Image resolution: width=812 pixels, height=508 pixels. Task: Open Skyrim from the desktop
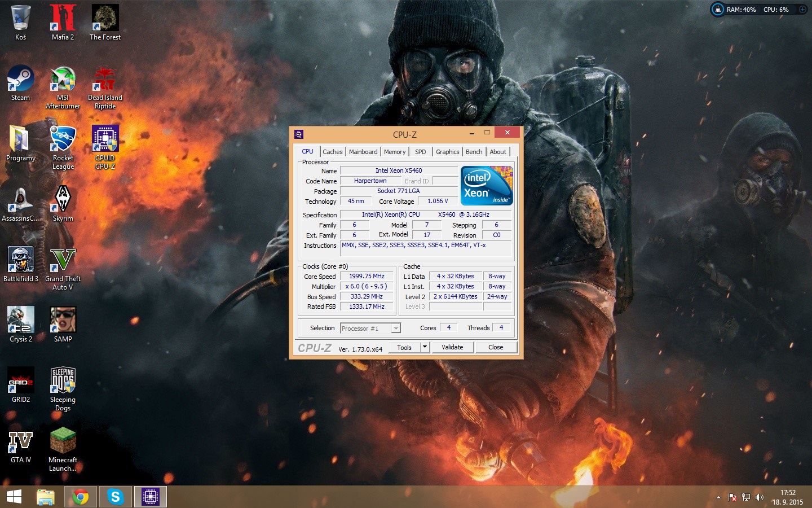[x=63, y=200]
